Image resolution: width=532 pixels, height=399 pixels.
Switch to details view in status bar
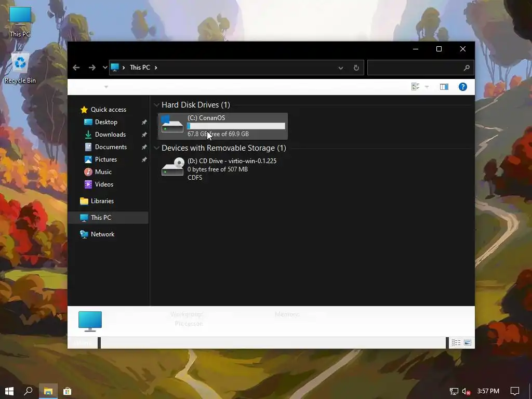pyautogui.click(x=456, y=343)
